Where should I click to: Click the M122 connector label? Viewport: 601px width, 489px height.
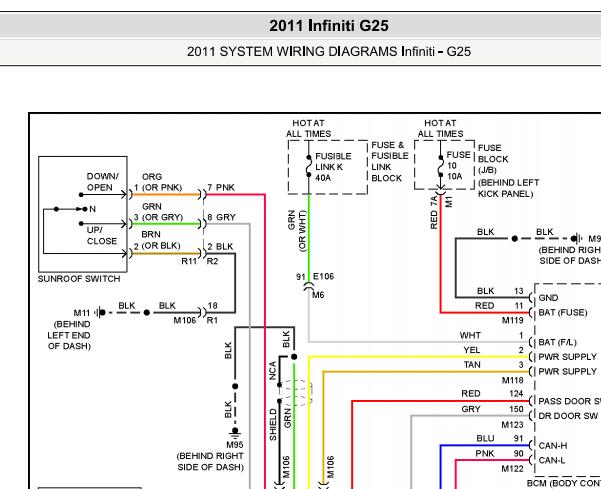[512, 469]
